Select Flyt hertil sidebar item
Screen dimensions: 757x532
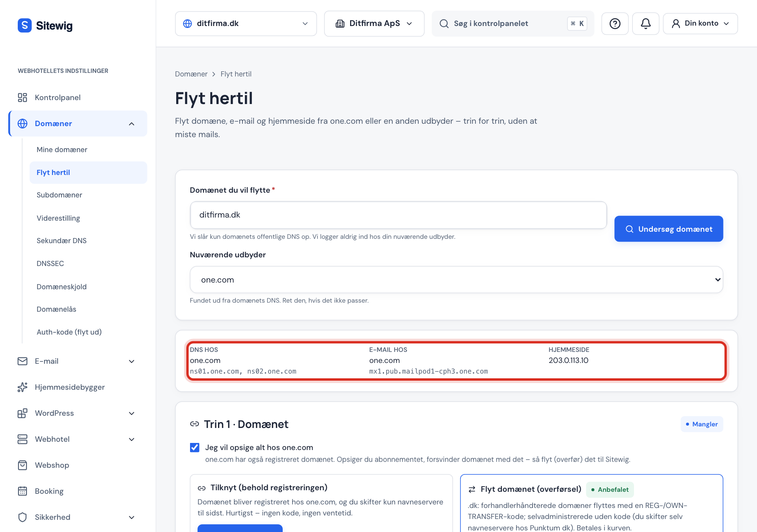[x=88, y=173]
